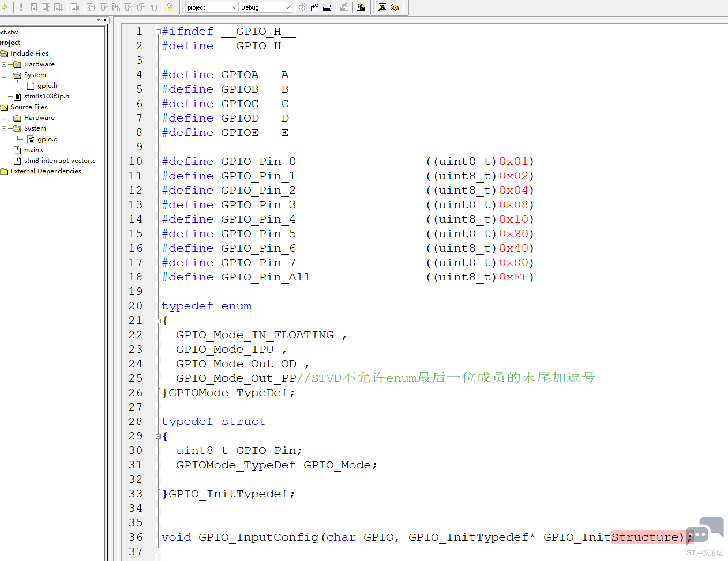Screen dimensions: 728x561
Task: Click the curved yellow arrow icon beside project dropdown
Action: [x=170, y=7]
